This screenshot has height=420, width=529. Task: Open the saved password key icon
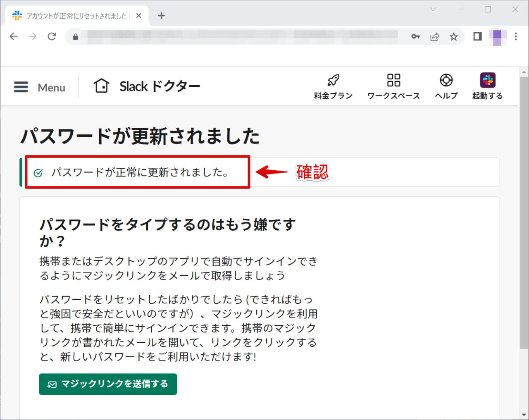click(416, 36)
